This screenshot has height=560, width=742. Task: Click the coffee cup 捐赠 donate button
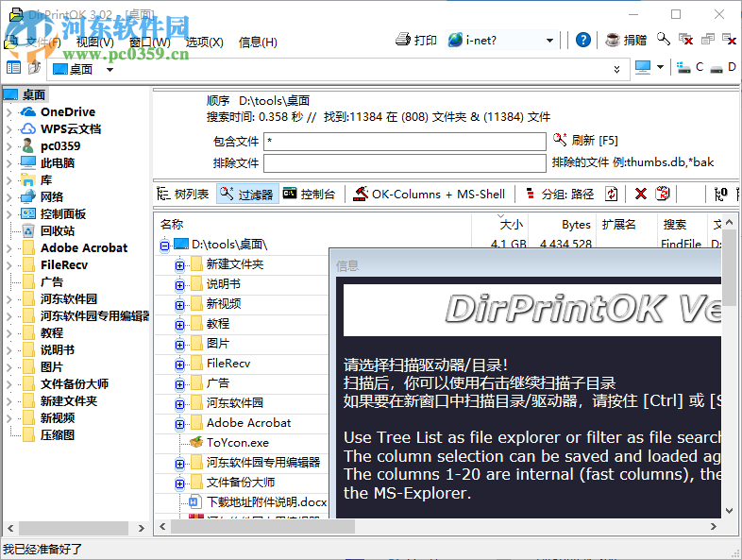[626, 40]
